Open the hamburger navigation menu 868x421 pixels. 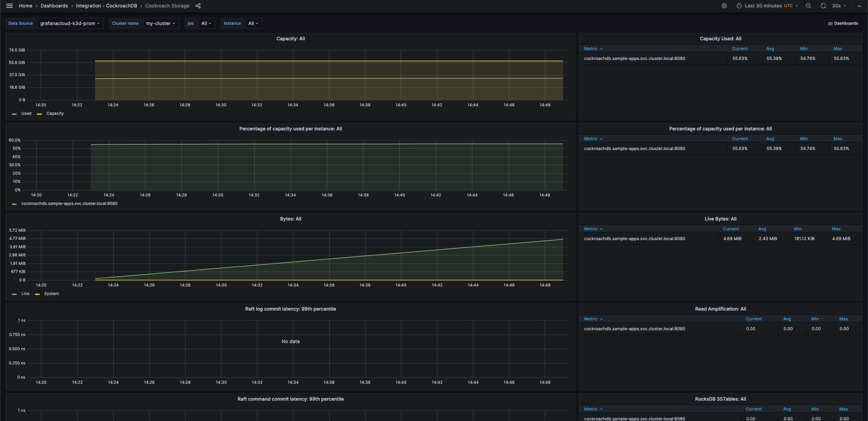tap(9, 6)
